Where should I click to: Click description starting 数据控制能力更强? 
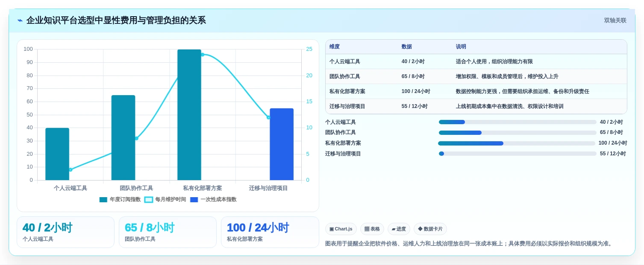pos(523,91)
